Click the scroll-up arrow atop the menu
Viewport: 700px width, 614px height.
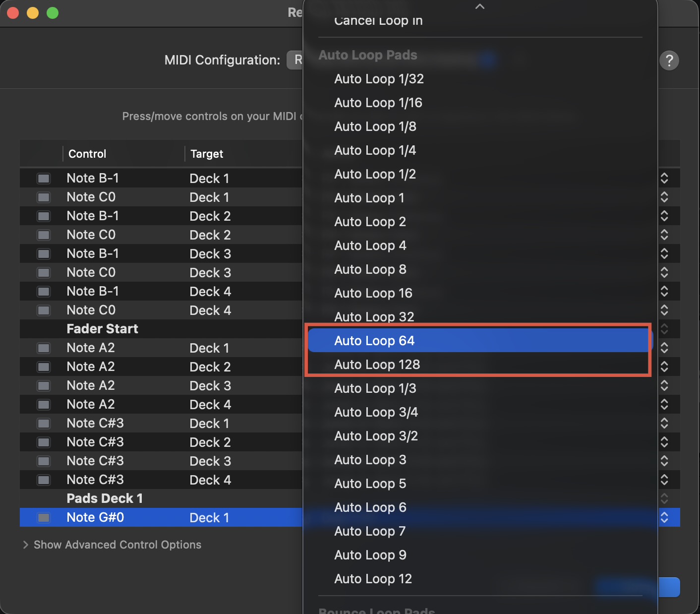[479, 6]
